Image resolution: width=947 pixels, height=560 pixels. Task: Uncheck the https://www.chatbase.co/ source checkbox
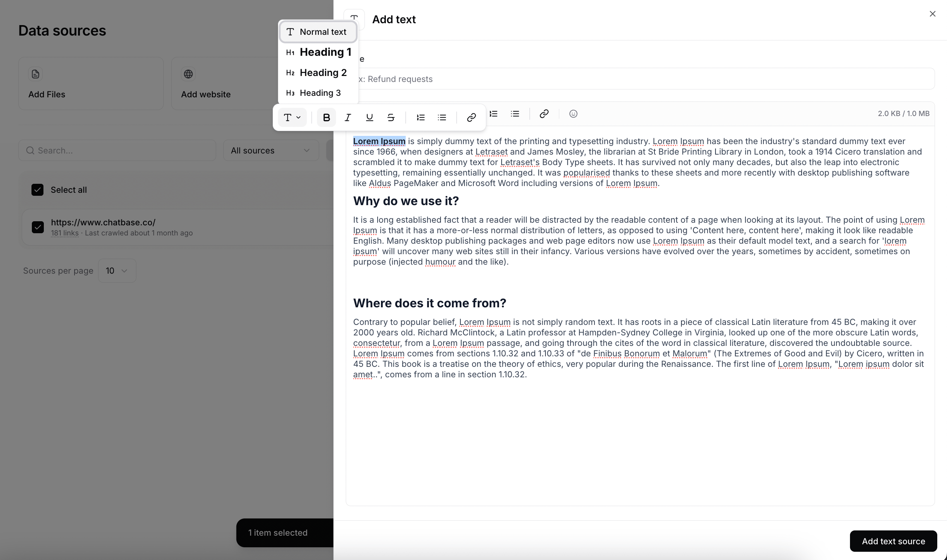coord(38,227)
